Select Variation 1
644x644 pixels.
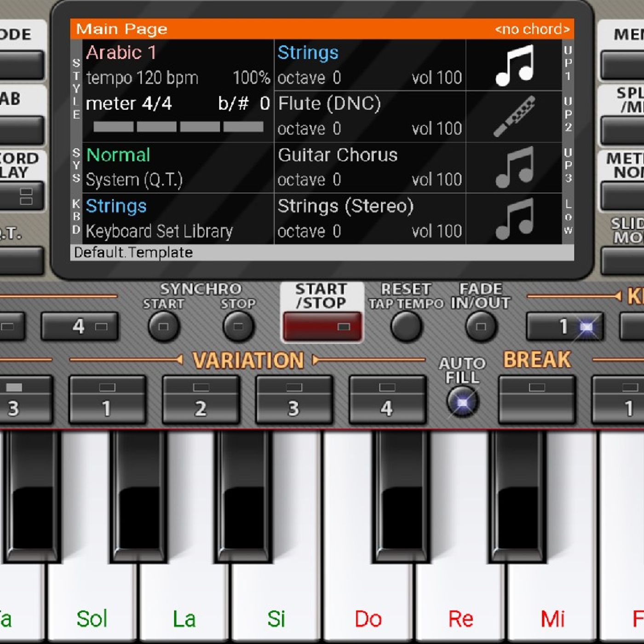[x=107, y=399]
